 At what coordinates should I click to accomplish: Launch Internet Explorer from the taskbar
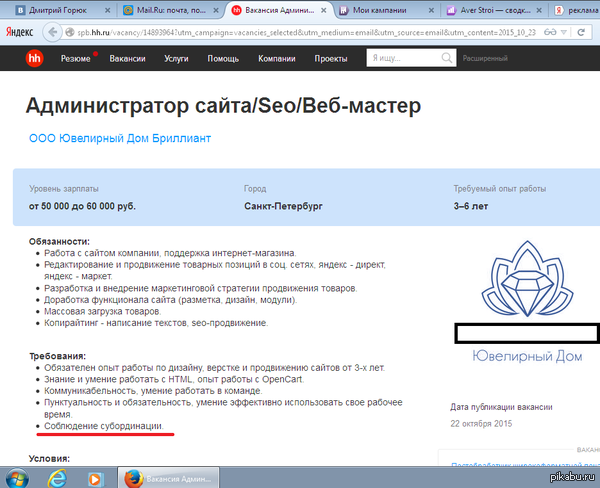click(x=57, y=478)
